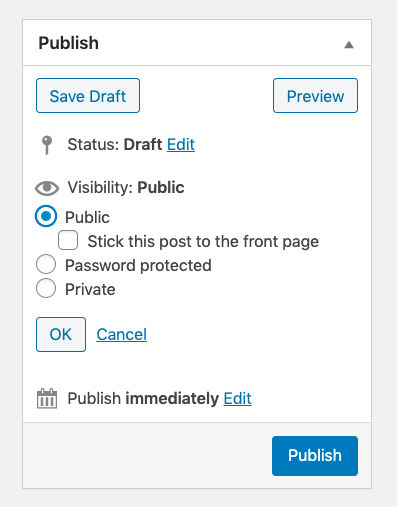Image resolution: width=397 pixels, height=507 pixels.
Task: Select the Password protected option
Action: [46, 265]
